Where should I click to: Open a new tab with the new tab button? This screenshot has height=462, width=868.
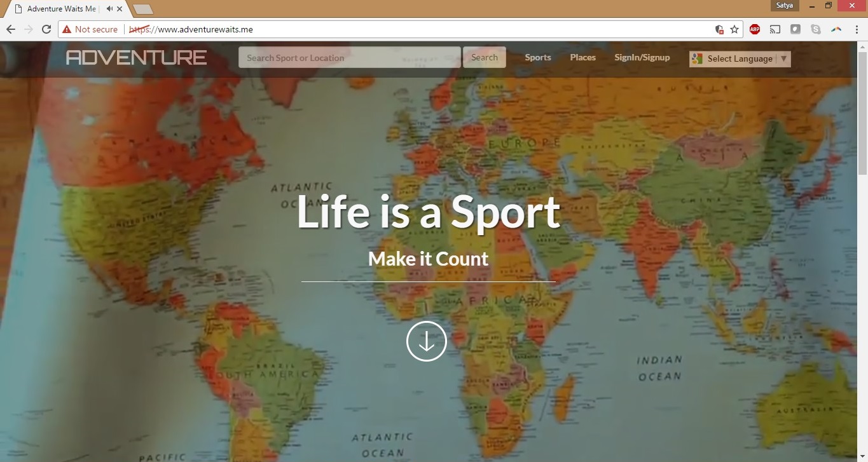pos(143,10)
